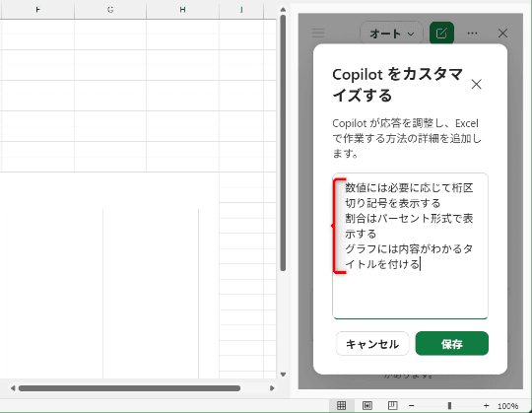Expand the オート mode dropdown

coord(391,34)
